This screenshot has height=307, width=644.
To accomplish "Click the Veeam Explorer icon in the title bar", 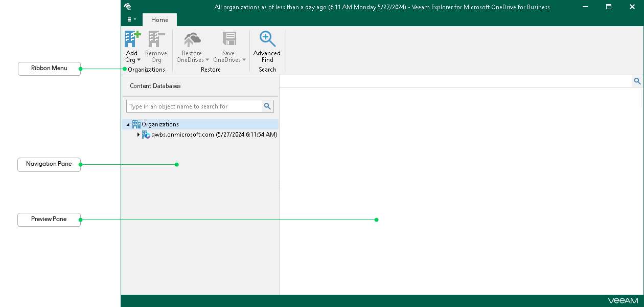I will tap(127, 7).
